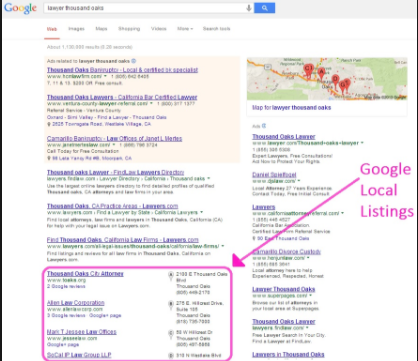Open Map for lawyer thousand oaks link
This screenshot has width=418, height=361.
coord(292,108)
